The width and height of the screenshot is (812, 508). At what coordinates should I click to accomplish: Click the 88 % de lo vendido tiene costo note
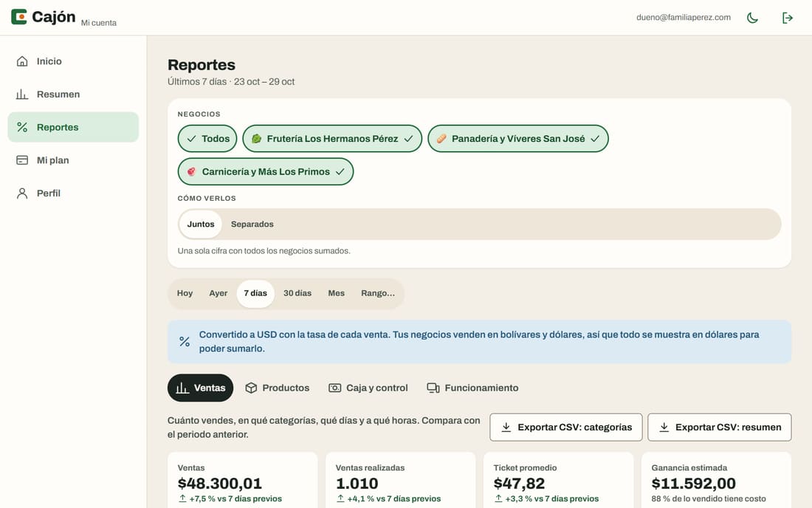click(x=709, y=498)
